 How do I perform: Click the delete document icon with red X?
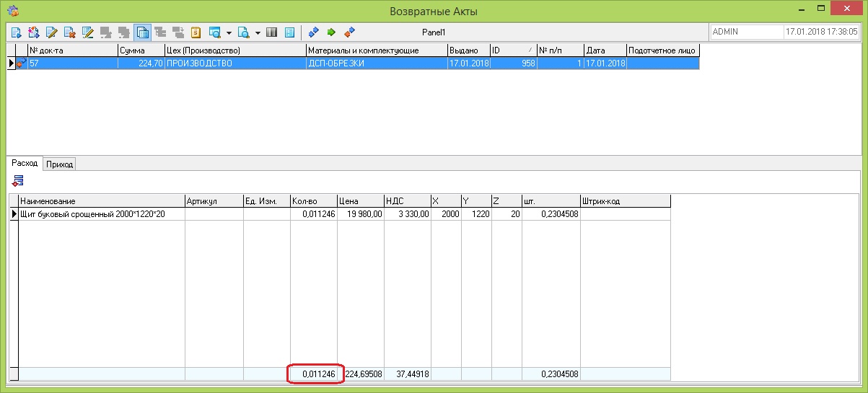tap(69, 32)
